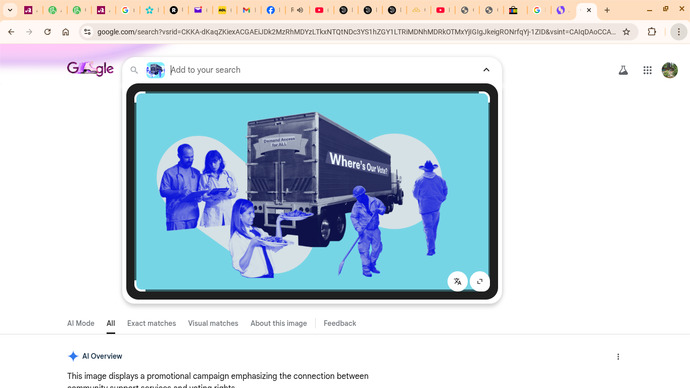Open Search Labs flask icon
The image size is (690, 388).
coord(623,70)
